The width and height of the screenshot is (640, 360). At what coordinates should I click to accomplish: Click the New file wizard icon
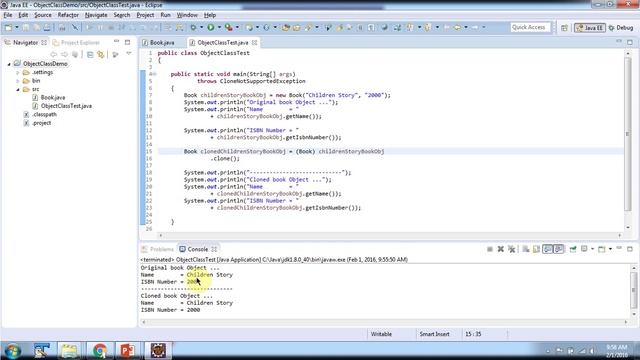click(x=9, y=27)
